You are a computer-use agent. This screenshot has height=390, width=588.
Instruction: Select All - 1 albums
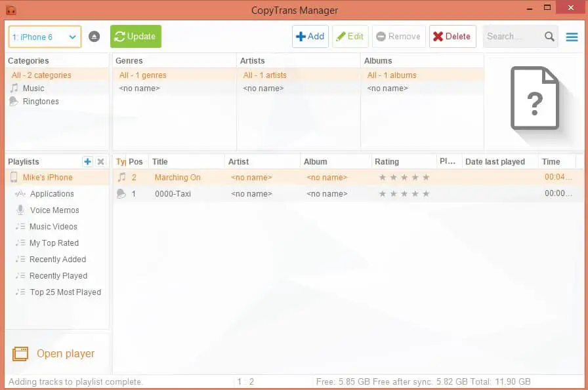(x=422, y=75)
